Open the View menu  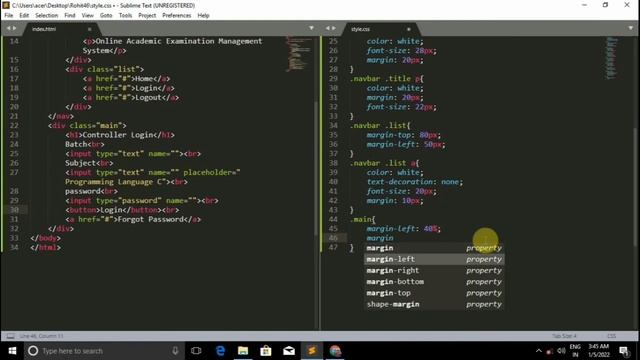[87, 16]
